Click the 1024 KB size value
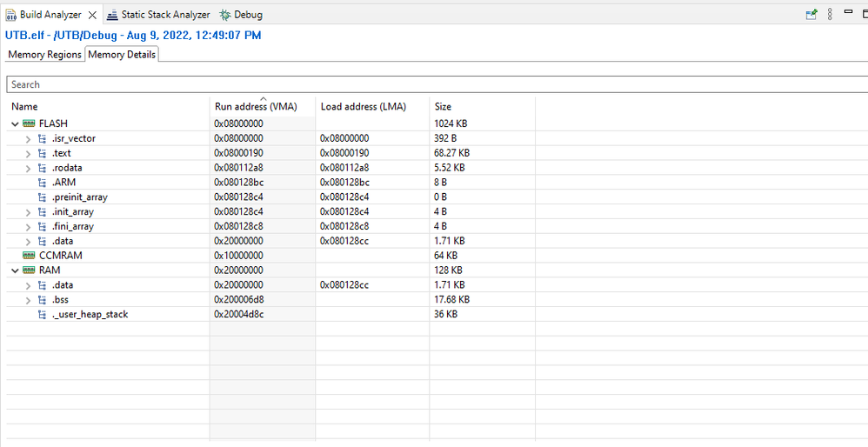Screen dimensions: 868x447 tap(451, 123)
